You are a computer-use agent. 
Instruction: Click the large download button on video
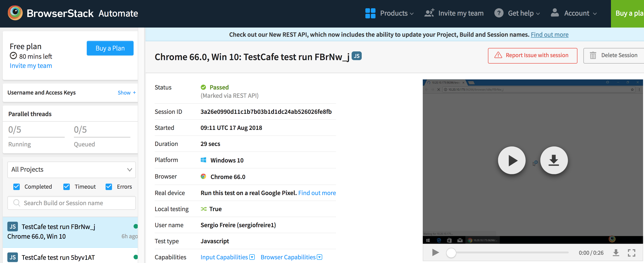click(x=554, y=160)
